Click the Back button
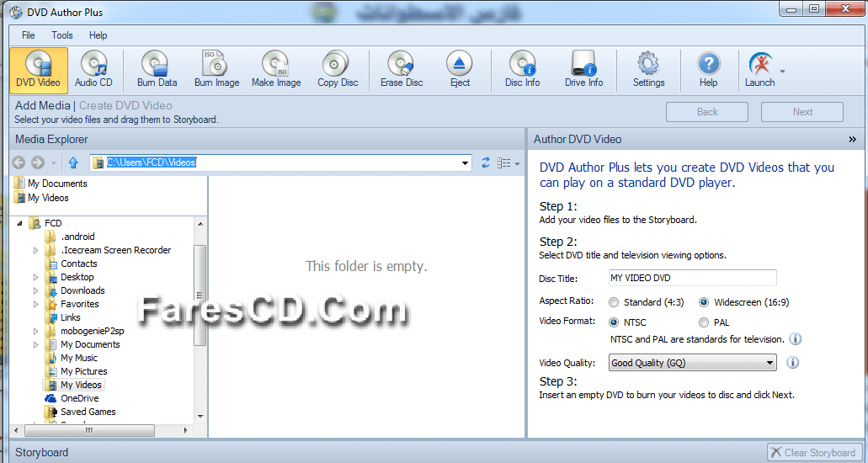Screen dimensions: 868x463 pyautogui.click(x=707, y=112)
